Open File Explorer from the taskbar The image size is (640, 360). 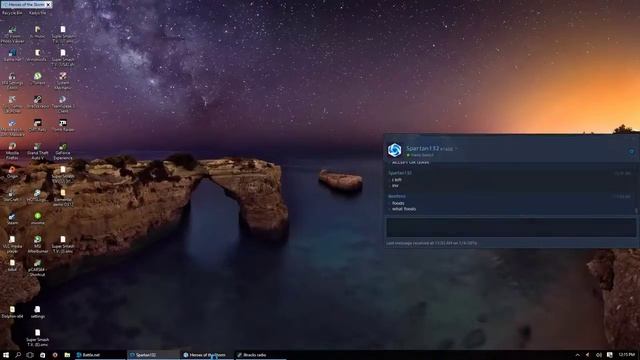(67, 355)
